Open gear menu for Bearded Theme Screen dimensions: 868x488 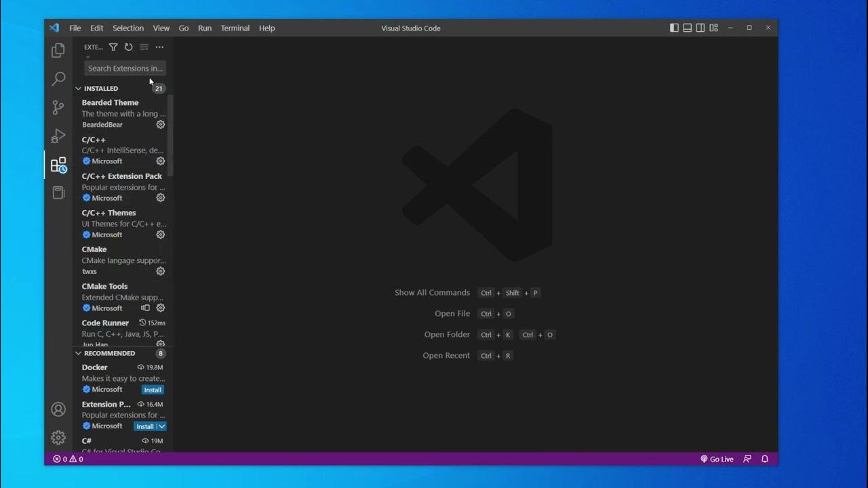pyautogui.click(x=161, y=125)
